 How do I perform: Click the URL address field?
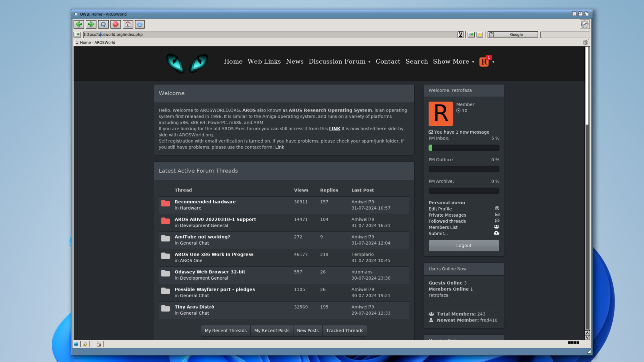[x=270, y=34]
